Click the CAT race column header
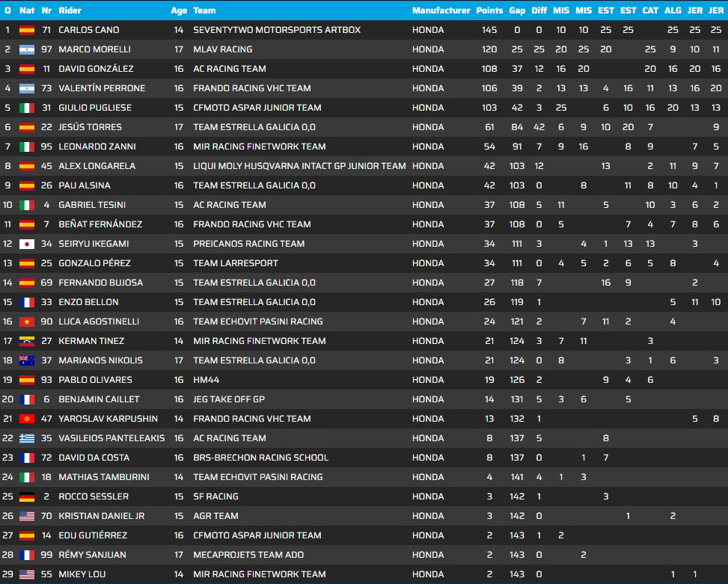 pyautogui.click(x=650, y=10)
